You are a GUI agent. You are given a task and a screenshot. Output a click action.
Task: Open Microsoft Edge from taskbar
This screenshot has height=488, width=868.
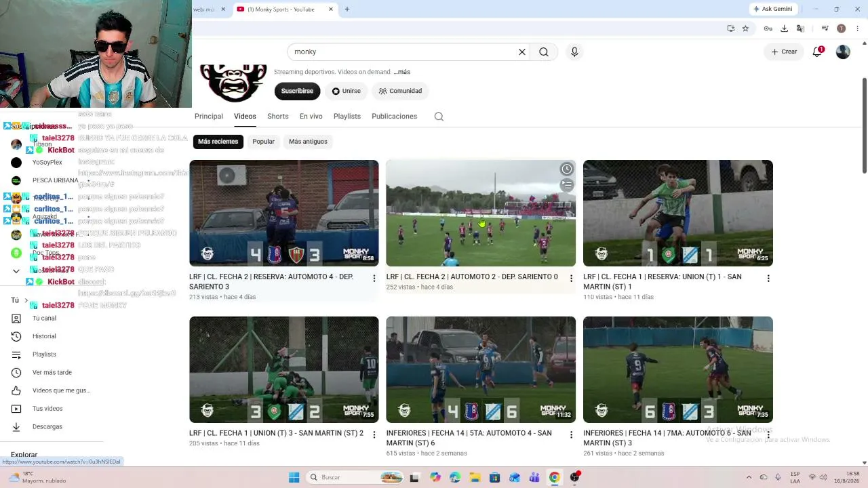coord(454,477)
